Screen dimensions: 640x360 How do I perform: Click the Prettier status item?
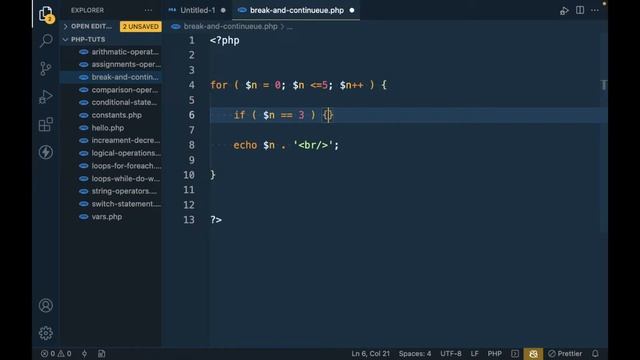point(565,353)
